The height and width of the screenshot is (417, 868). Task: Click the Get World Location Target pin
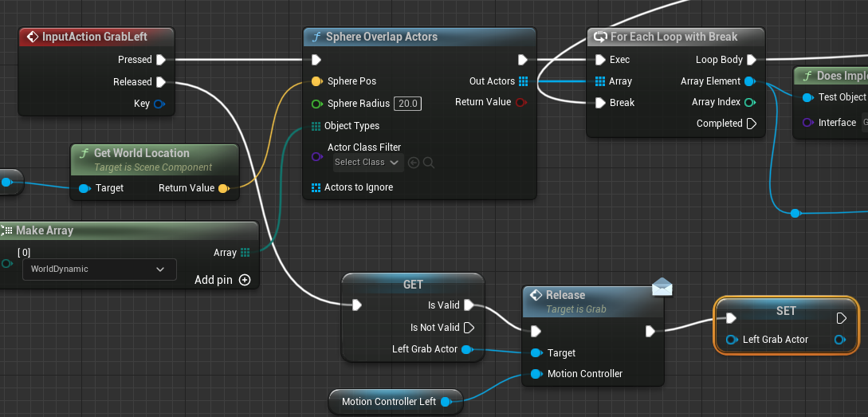pyautogui.click(x=84, y=188)
